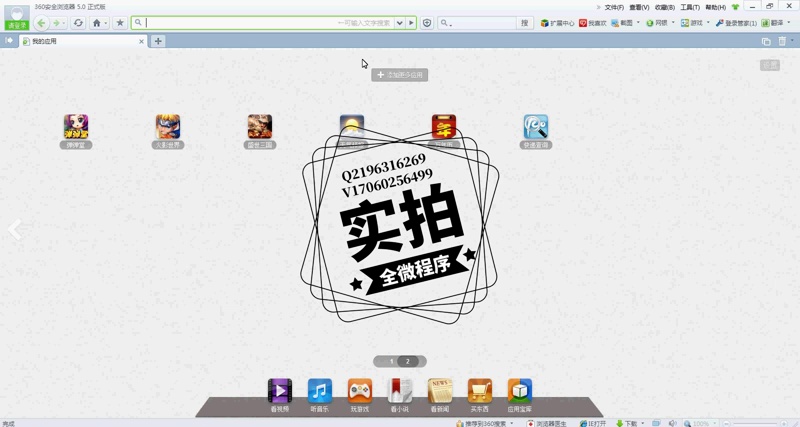800x427 pixels.
Task: Open the 工具(T) menu
Action: 690,7
